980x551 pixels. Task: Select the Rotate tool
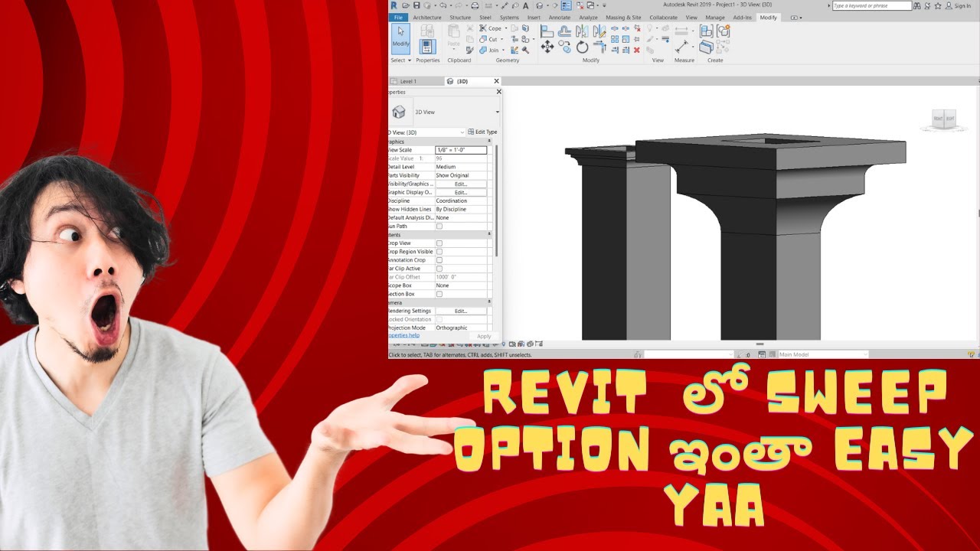pos(582,47)
